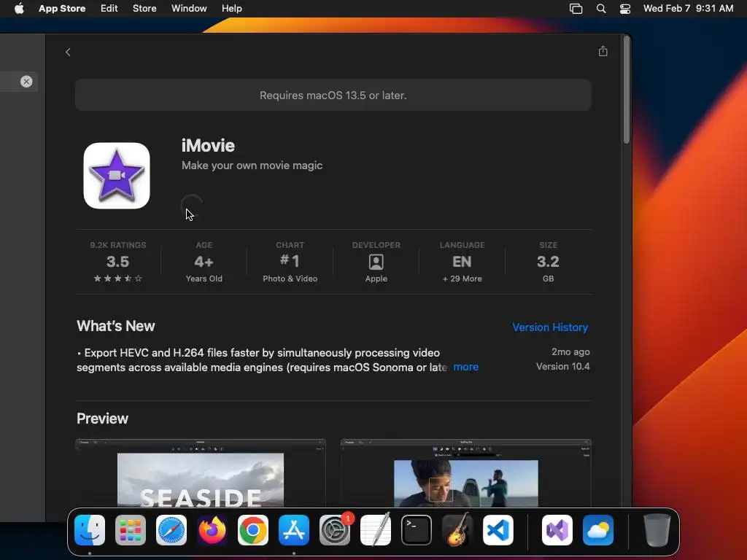
Task: Open the cloud weather app in Dock
Action: click(598, 530)
